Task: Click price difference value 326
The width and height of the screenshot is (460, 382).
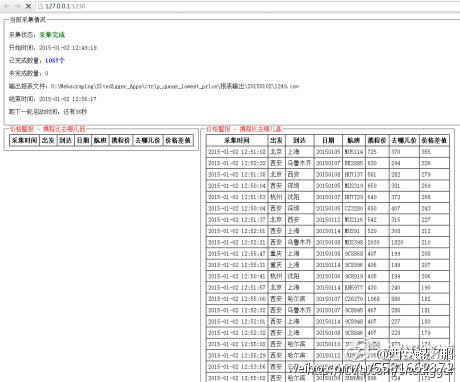Action: pos(434,163)
